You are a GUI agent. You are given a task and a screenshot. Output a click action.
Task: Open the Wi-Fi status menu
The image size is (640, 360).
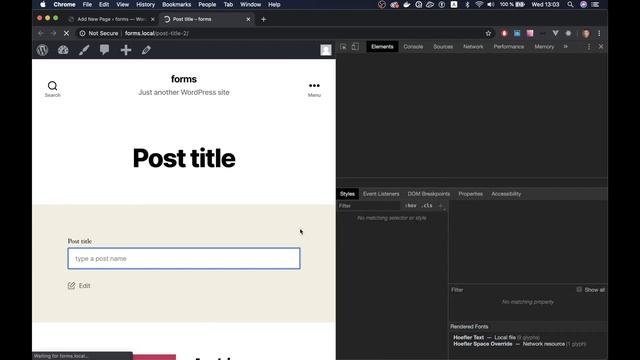(x=479, y=4)
